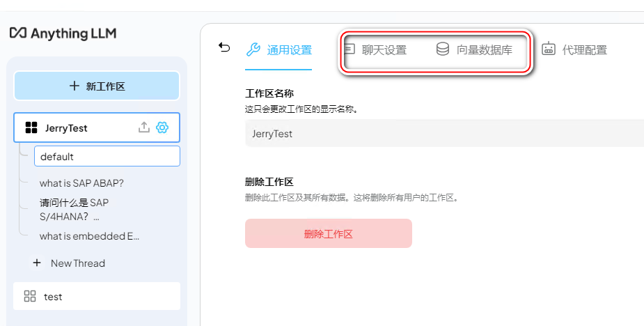Open thread '请问什么是 SAP S/4HANA?'
644x326 pixels.
coord(74,209)
